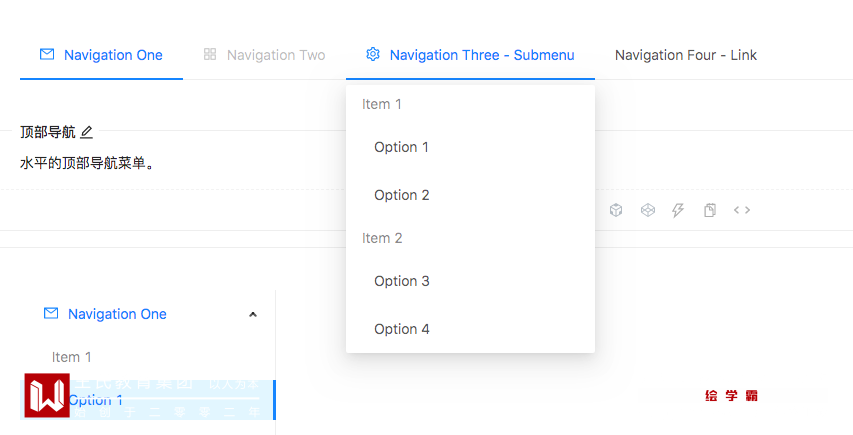
Task: Open Navigation Four - Link
Action: (x=686, y=55)
